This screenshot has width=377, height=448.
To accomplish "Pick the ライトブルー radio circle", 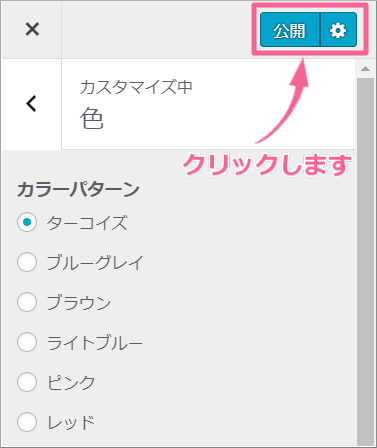I will [x=27, y=342].
